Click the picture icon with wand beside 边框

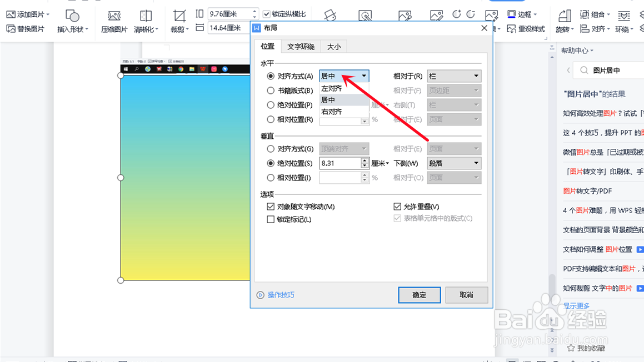point(491,16)
